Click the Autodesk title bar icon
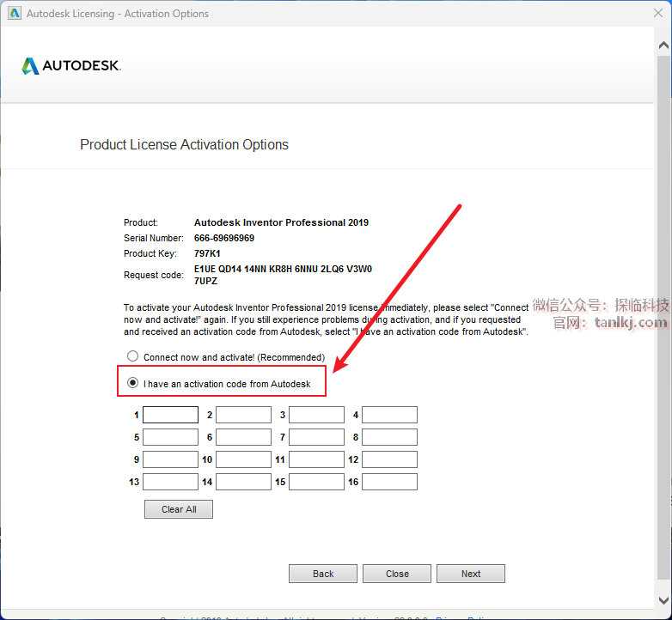 pyautogui.click(x=14, y=13)
